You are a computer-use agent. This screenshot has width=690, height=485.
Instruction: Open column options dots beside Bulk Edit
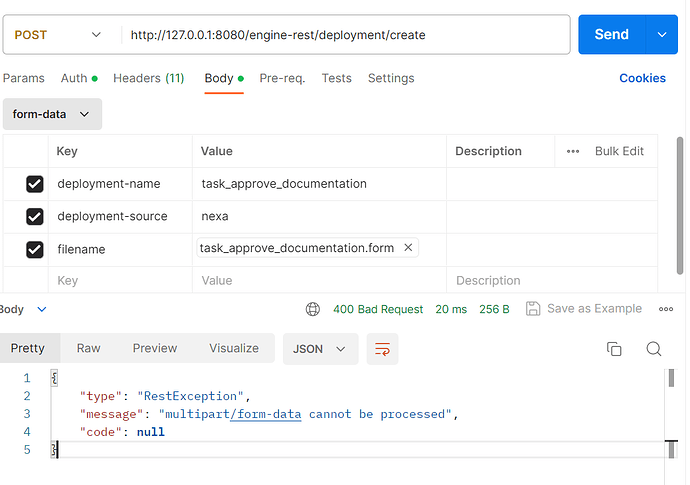click(x=573, y=151)
